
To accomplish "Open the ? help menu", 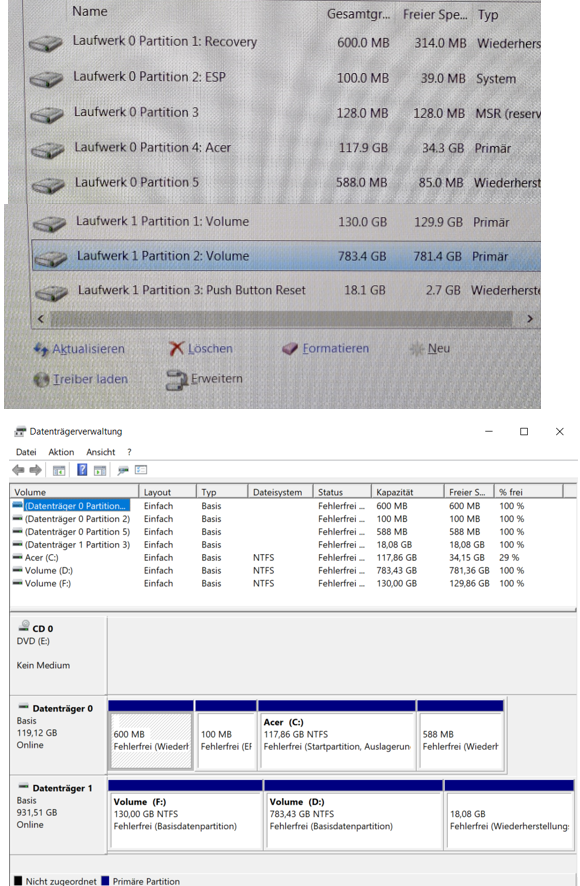I will click(x=129, y=452).
